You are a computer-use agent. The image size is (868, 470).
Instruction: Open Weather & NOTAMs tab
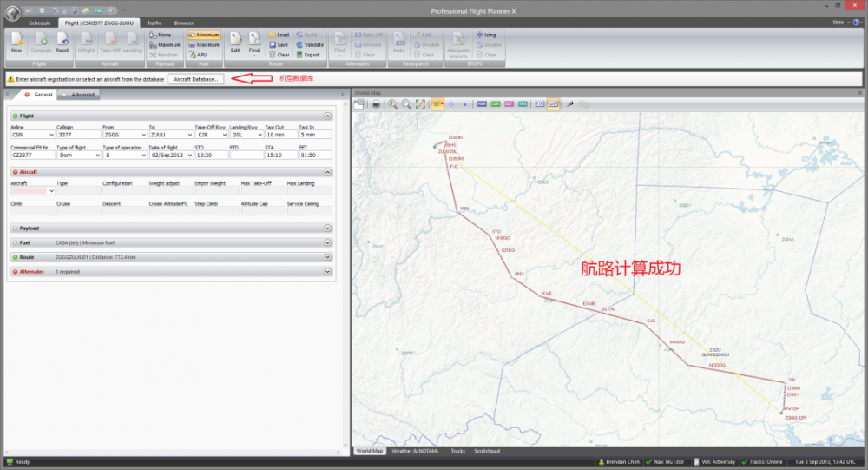pyautogui.click(x=415, y=451)
